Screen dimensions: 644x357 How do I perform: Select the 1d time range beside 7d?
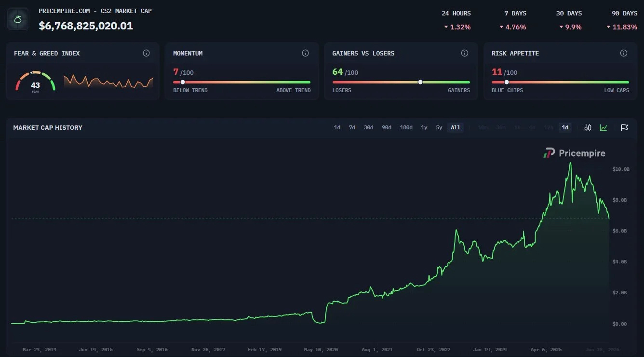coord(337,128)
